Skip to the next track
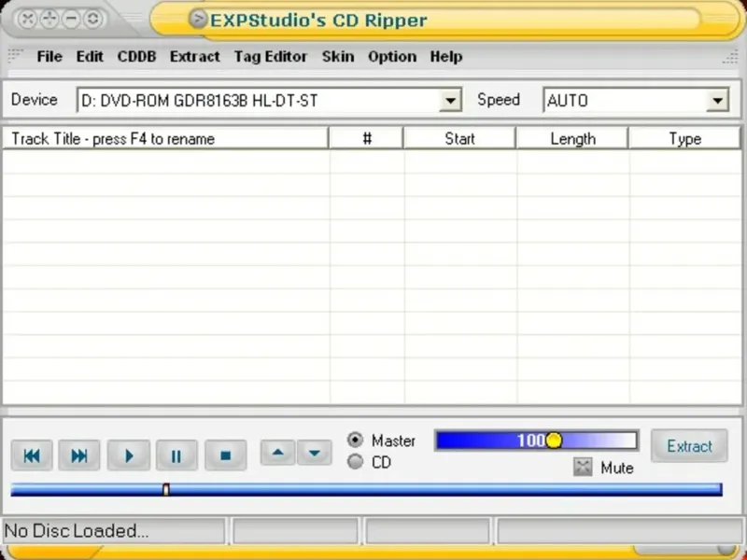The height and width of the screenshot is (560, 747). (79, 455)
